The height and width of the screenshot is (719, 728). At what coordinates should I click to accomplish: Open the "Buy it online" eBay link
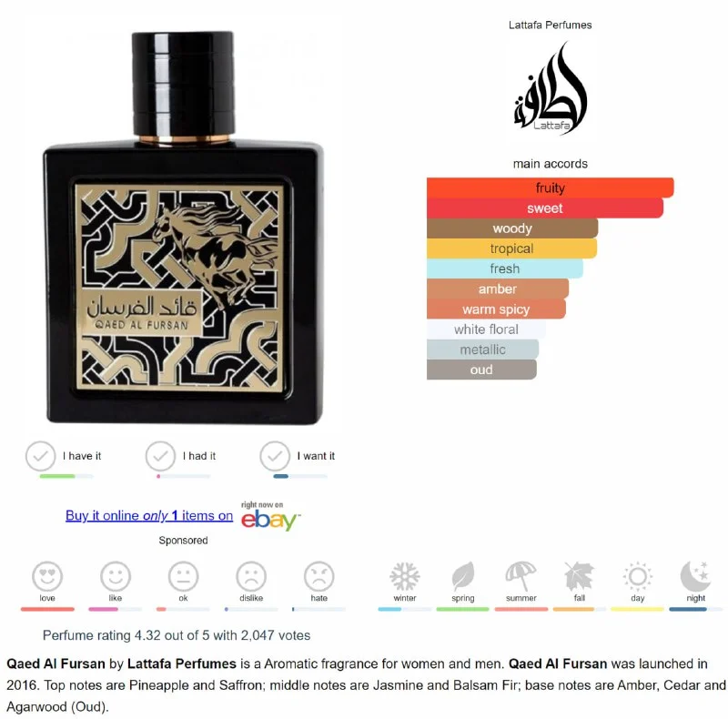point(149,515)
